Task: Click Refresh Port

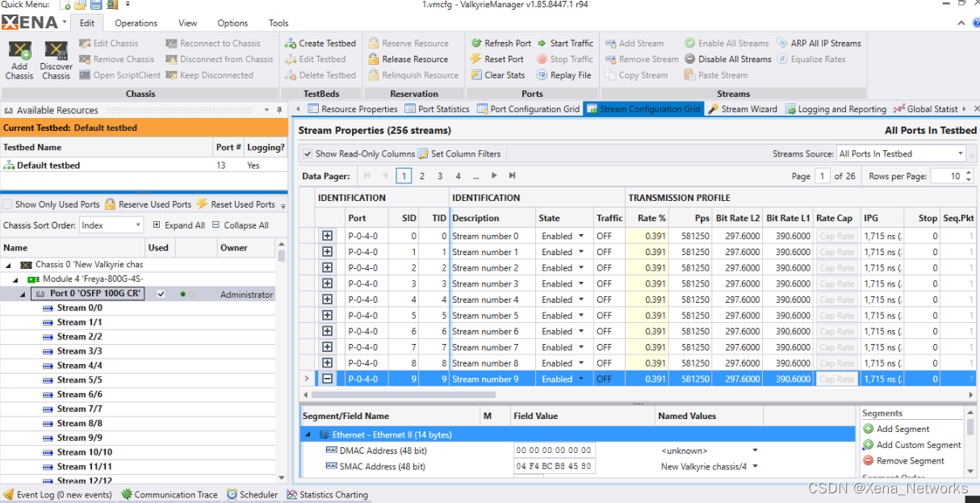Action: click(x=501, y=44)
